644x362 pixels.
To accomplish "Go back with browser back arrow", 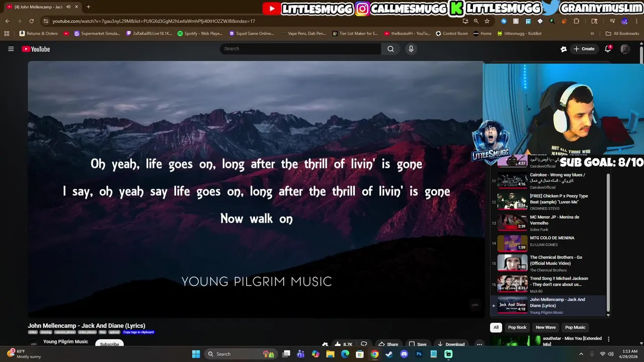I will tap(7, 21).
